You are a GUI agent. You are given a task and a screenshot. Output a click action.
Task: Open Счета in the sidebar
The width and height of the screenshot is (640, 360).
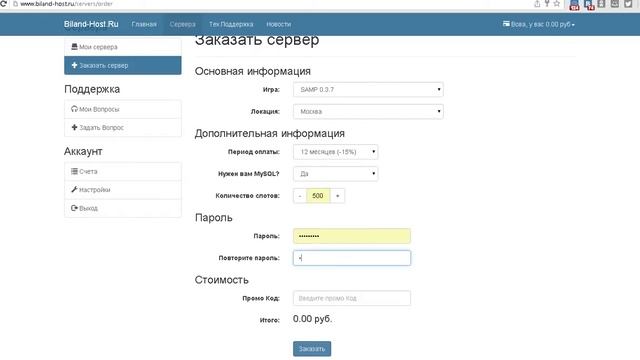[x=122, y=171]
